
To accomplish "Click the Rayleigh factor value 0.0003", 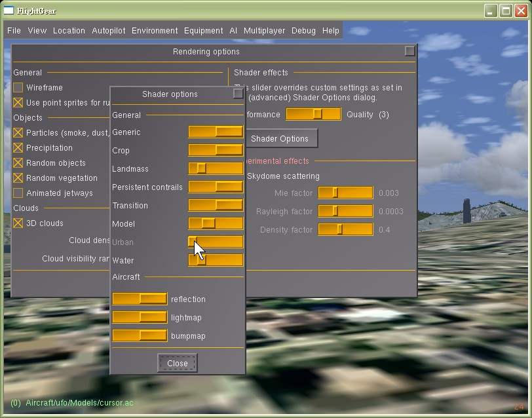I will 391,212.
